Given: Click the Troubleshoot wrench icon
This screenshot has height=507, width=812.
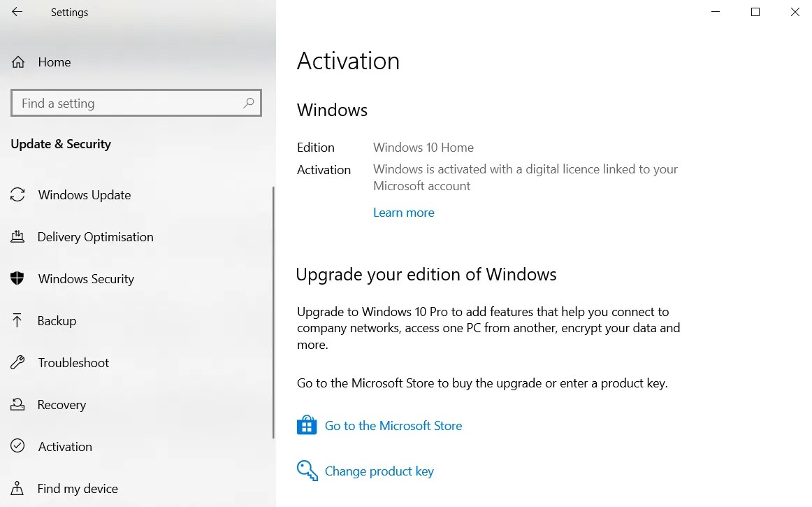Looking at the screenshot, I should (17, 363).
